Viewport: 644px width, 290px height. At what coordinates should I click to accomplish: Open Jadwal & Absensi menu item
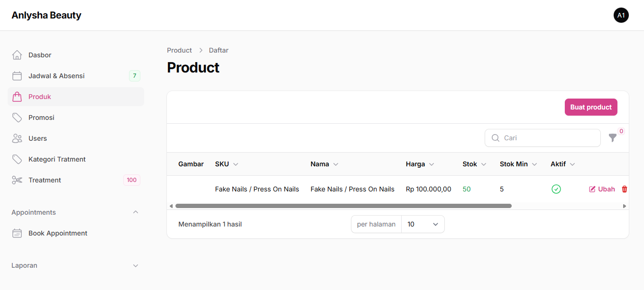tap(56, 76)
